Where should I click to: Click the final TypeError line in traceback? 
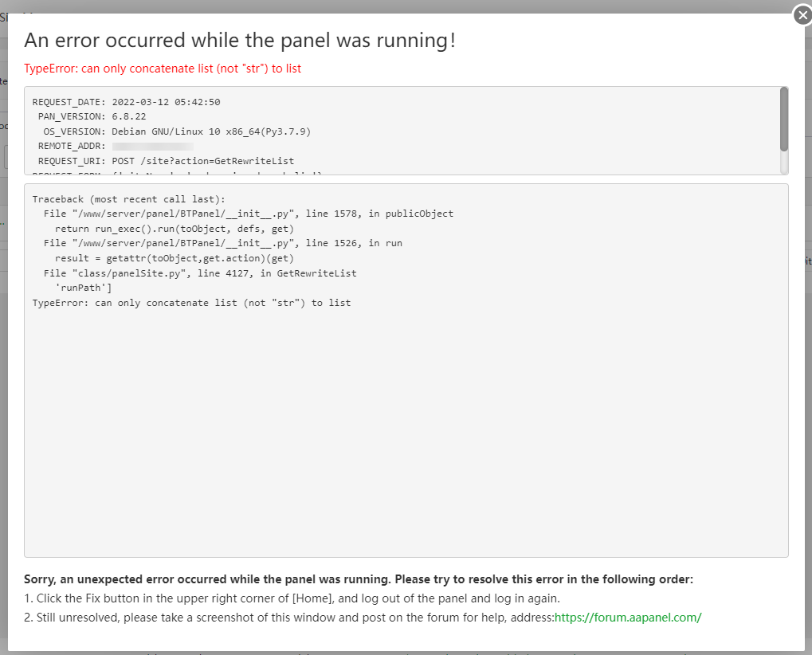pos(191,303)
